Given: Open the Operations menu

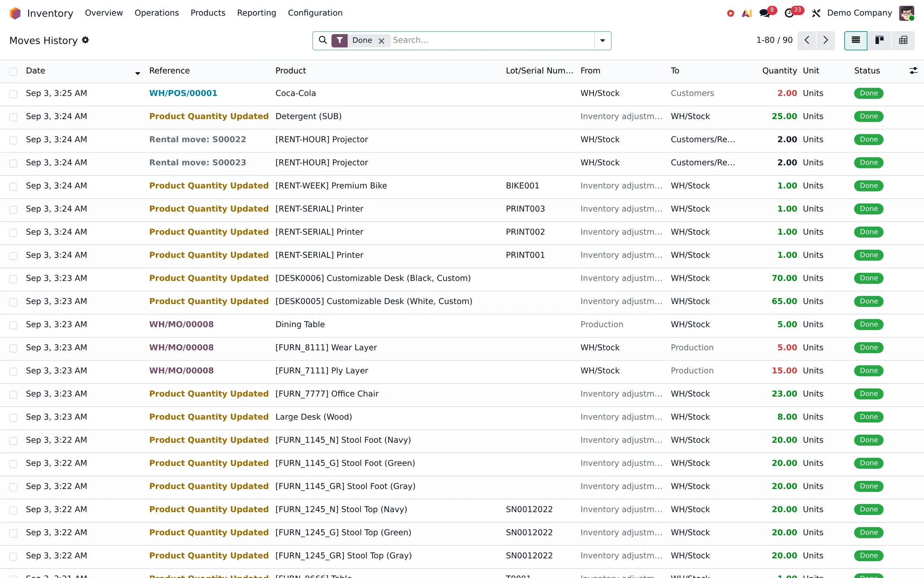Looking at the screenshot, I should coord(157,13).
